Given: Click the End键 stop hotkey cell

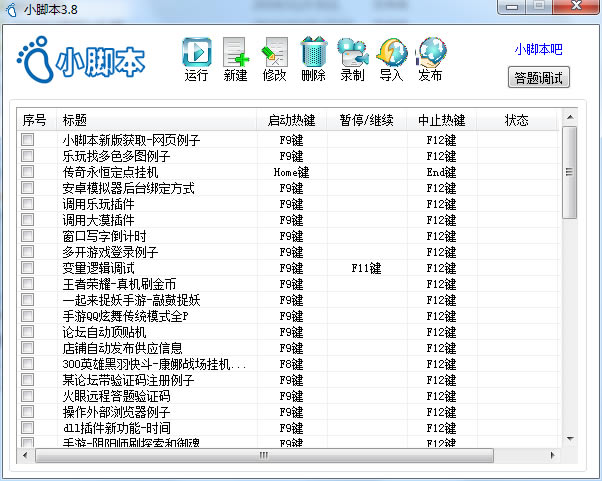Looking at the screenshot, I should coord(442,172).
